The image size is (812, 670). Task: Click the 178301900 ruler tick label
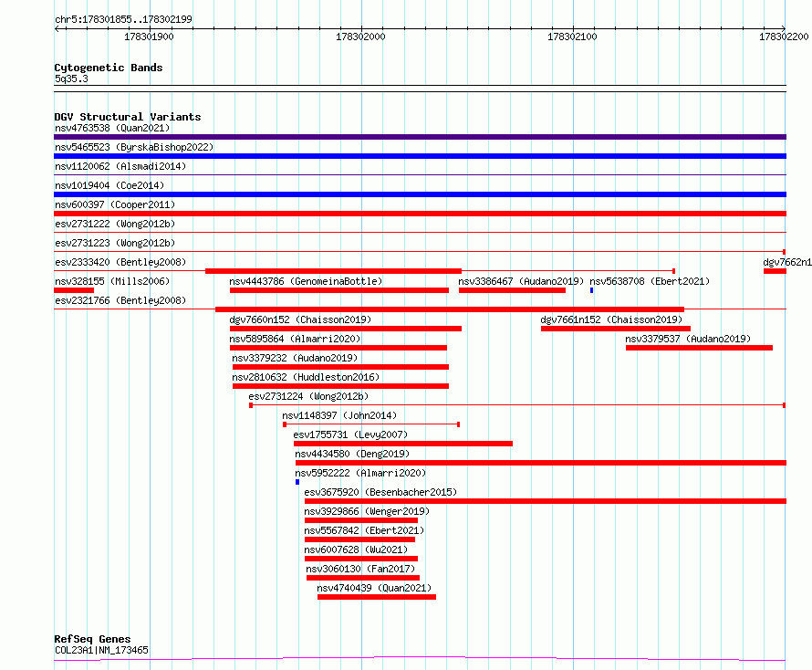[x=149, y=37]
